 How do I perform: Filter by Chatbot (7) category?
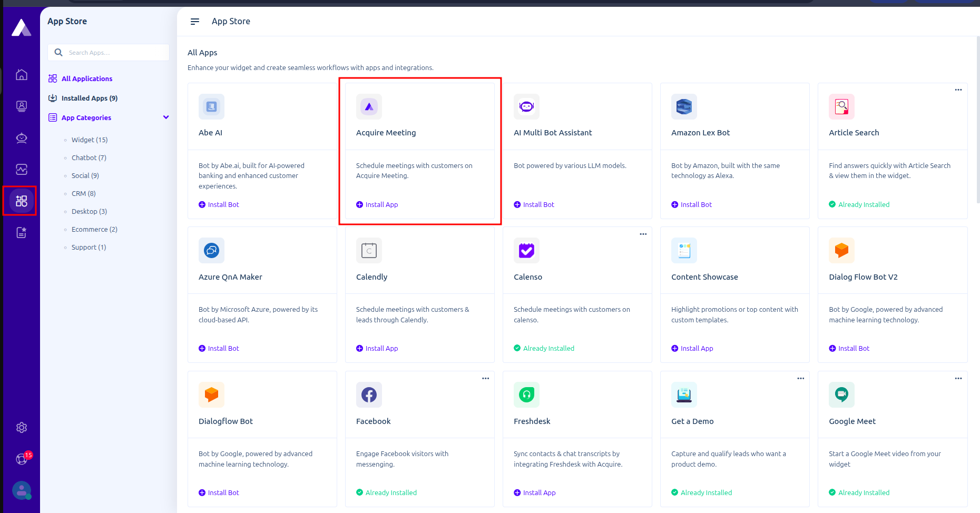tap(89, 158)
